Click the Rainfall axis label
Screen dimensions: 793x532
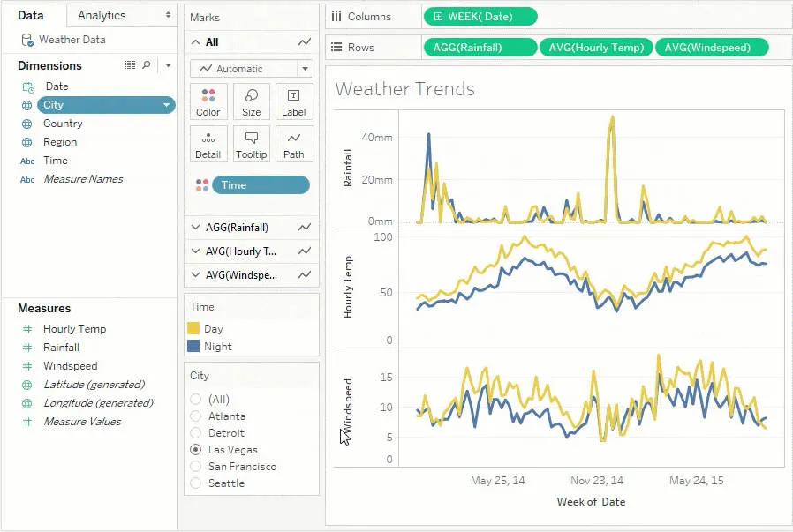[x=347, y=168]
